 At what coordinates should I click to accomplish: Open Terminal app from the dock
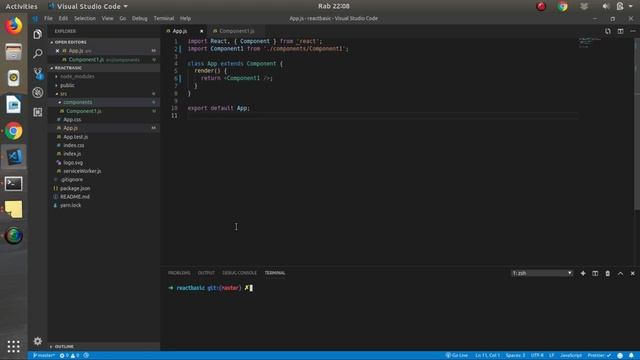click(13, 184)
